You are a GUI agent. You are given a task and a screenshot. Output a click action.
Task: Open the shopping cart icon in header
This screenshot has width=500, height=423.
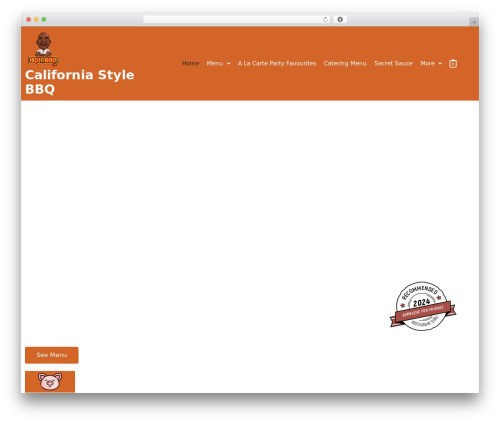pyautogui.click(x=453, y=63)
